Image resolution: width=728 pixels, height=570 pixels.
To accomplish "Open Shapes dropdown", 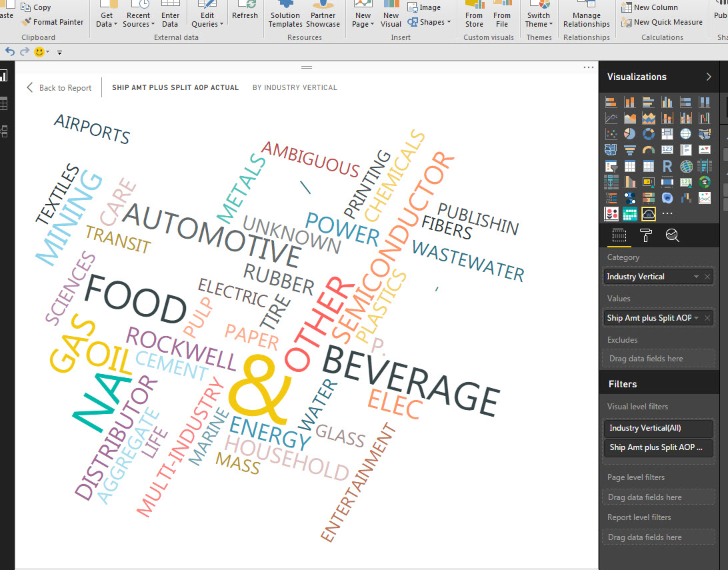I will pyautogui.click(x=429, y=22).
